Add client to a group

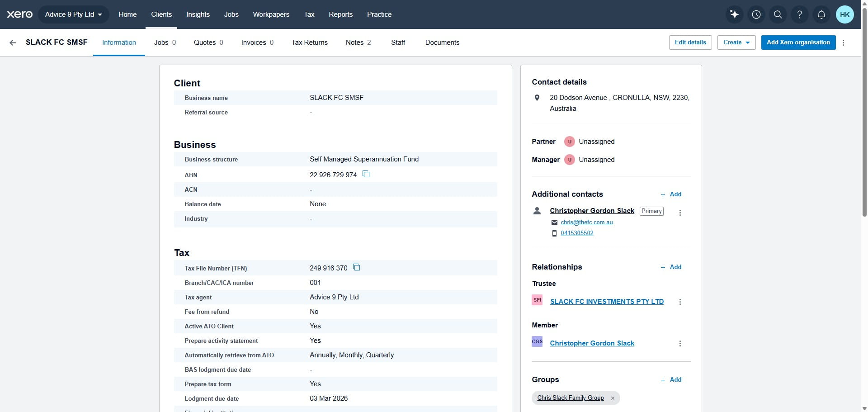coord(671,380)
